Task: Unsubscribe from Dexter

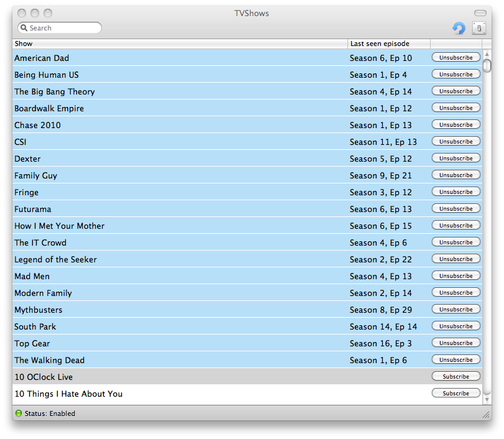Action: pyautogui.click(x=456, y=158)
